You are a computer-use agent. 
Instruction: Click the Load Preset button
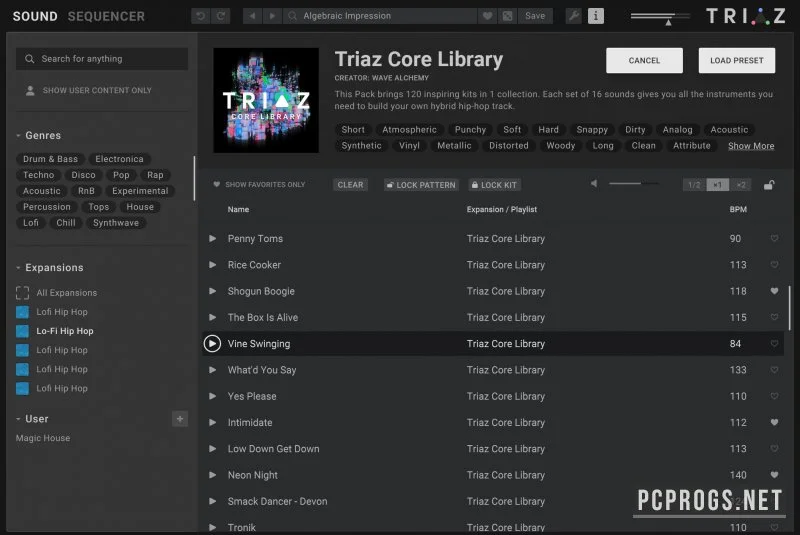coord(737,60)
